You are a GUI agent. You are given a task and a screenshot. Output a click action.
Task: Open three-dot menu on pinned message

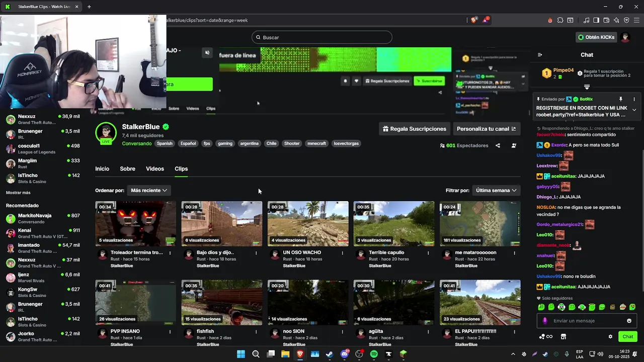(634, 99)
